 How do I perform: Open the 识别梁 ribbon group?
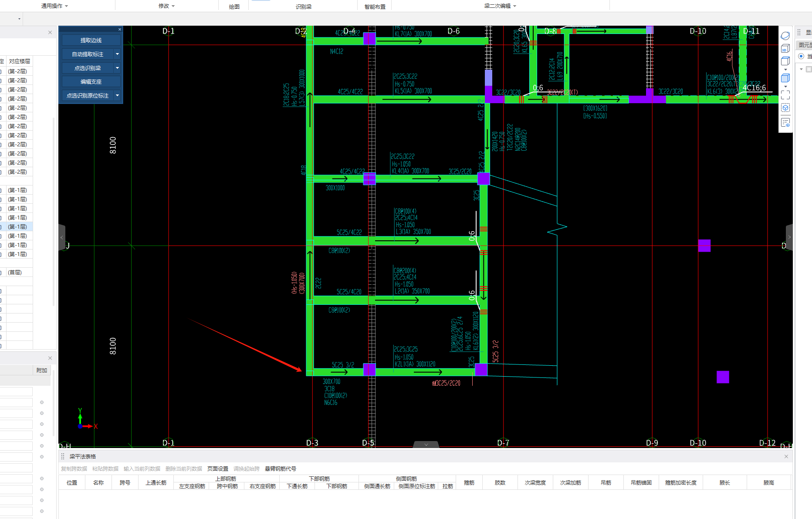304,7
